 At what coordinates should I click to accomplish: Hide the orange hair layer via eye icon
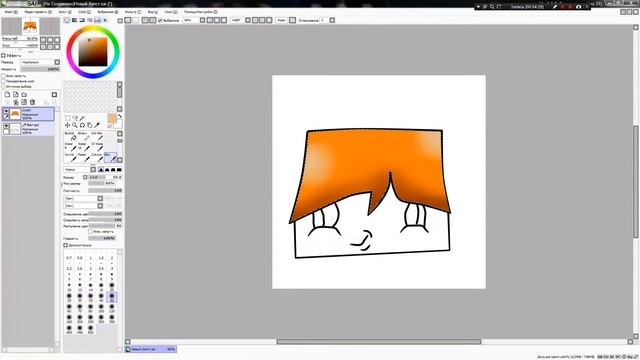(x=6, y=111)
